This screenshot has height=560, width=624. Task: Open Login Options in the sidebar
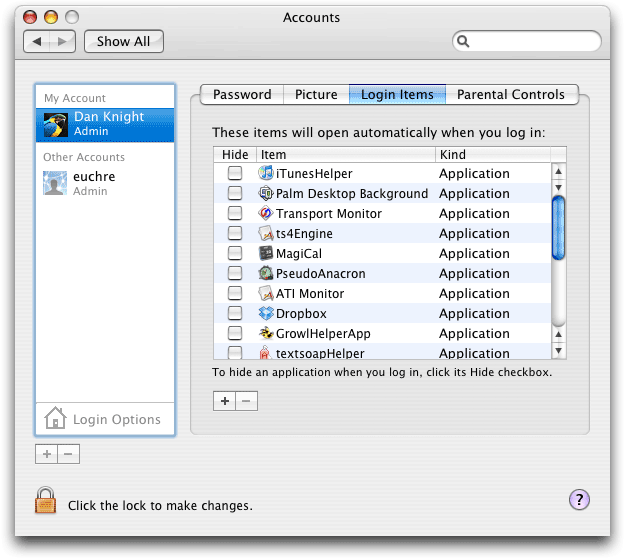(x=105, y=419)
